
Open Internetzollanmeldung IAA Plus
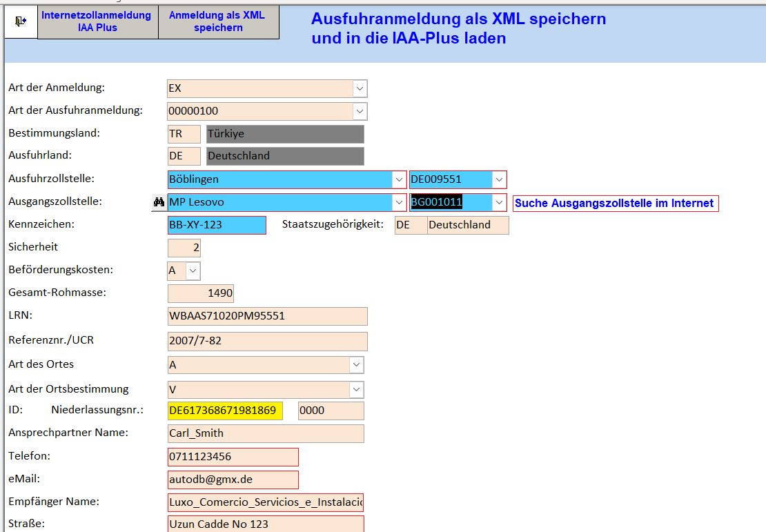[x=97, y=22]
